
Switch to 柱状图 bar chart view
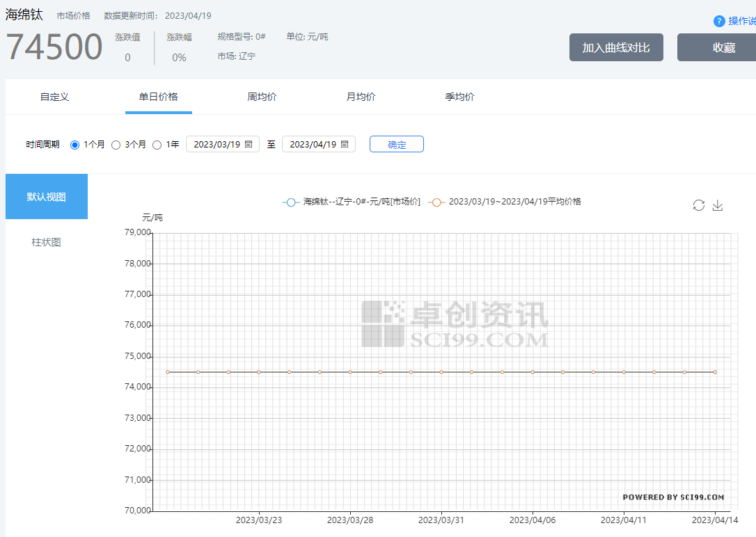pyautogui.click(x=47, y=242)
